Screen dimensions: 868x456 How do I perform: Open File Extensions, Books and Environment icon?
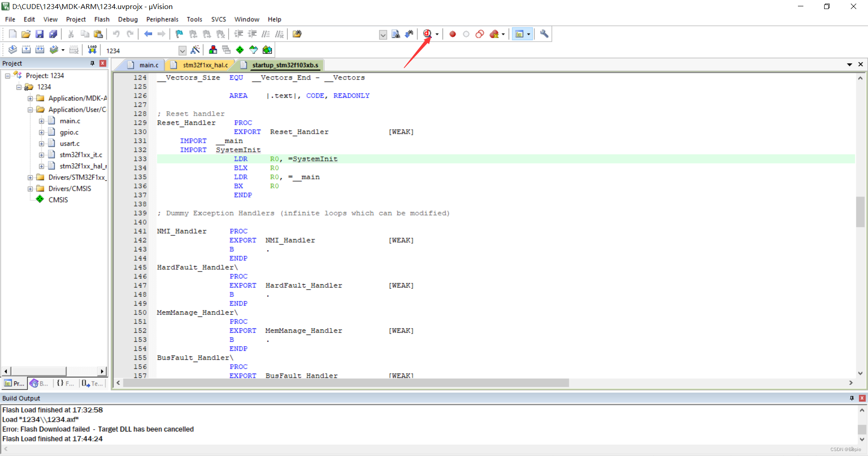pos(213,50)
